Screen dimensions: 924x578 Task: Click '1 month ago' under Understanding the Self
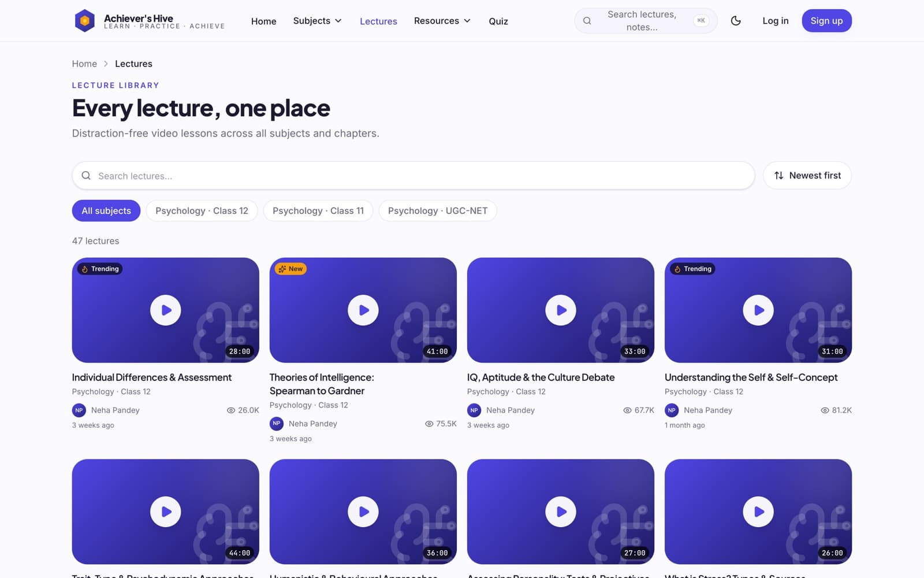pyautogui.click(x=685, y=425)
